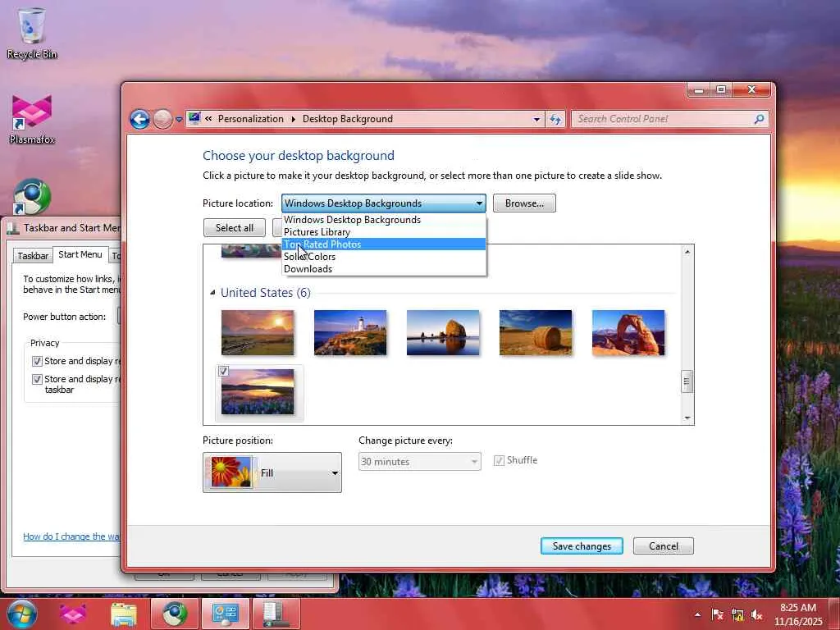The width and height of the screenshot is (840, 630).
Task: Click the wallpaper list scrollbar down arrow
Action: (687, 418)
